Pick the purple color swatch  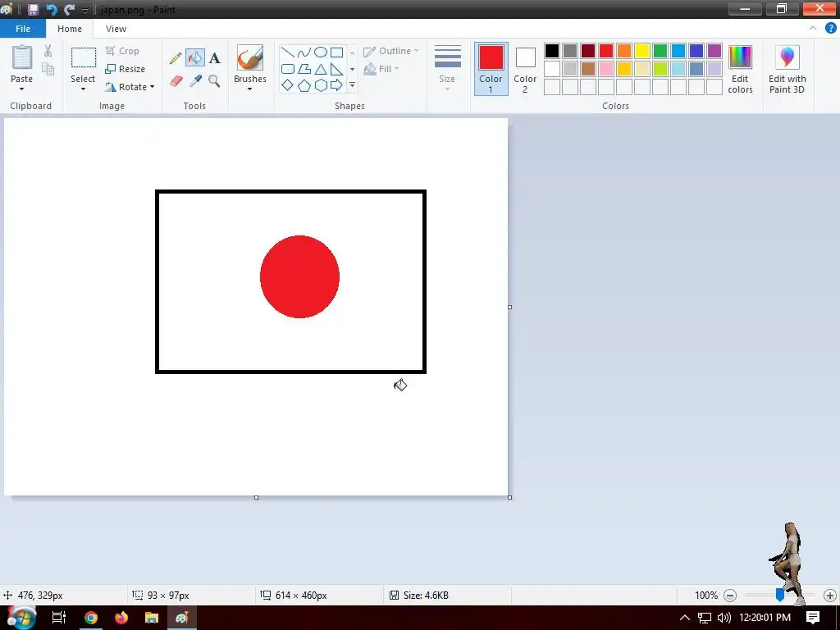pyautogui.click(x=714, y=51)
